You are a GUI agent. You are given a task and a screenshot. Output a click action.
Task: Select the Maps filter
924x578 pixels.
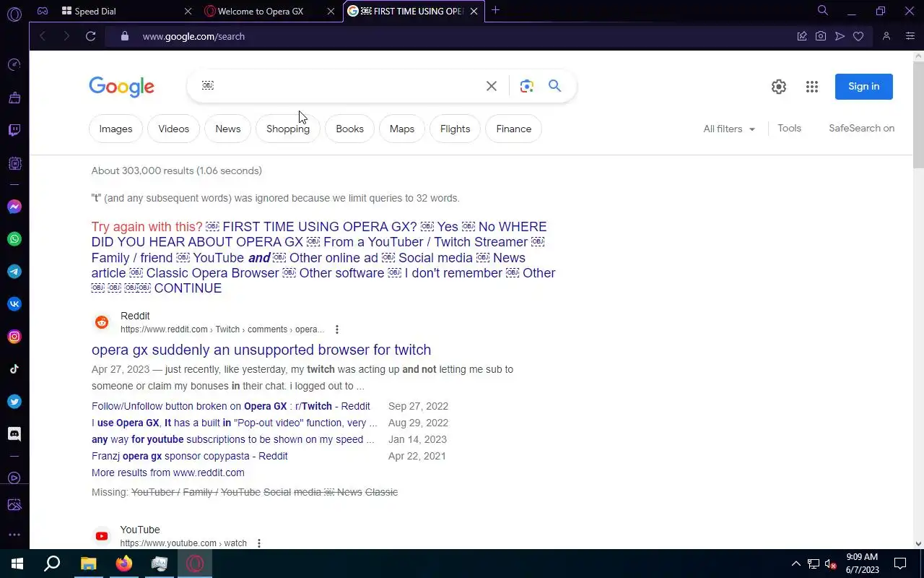tap(402, 129)
